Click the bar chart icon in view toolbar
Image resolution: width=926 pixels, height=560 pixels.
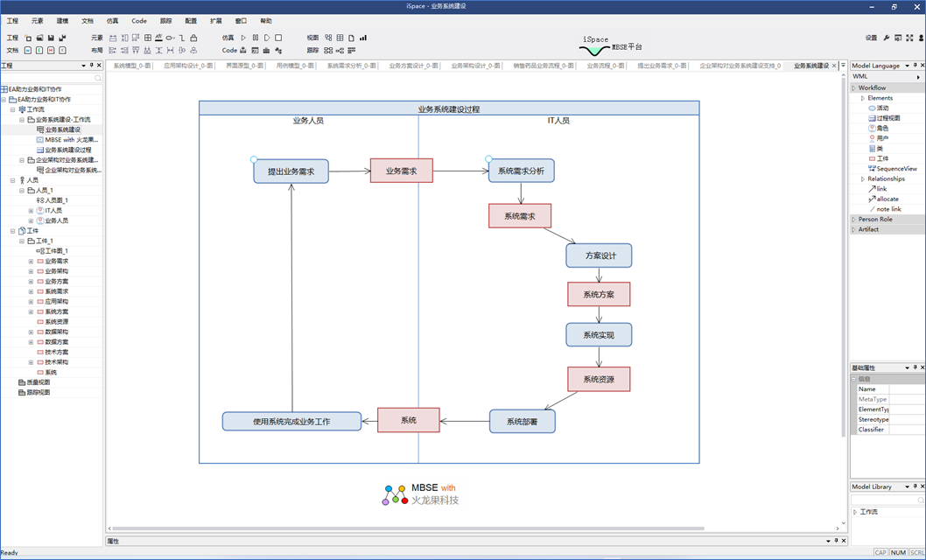363,38
